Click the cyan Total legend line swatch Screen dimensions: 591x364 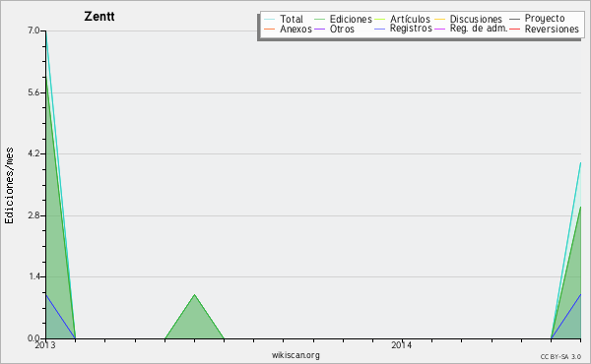[270, 20]
